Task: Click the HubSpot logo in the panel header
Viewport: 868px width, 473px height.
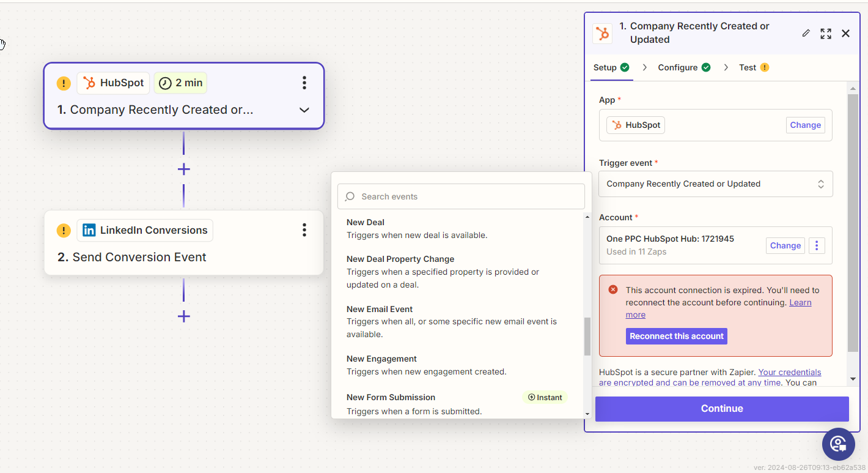Action: coord(602,33)
